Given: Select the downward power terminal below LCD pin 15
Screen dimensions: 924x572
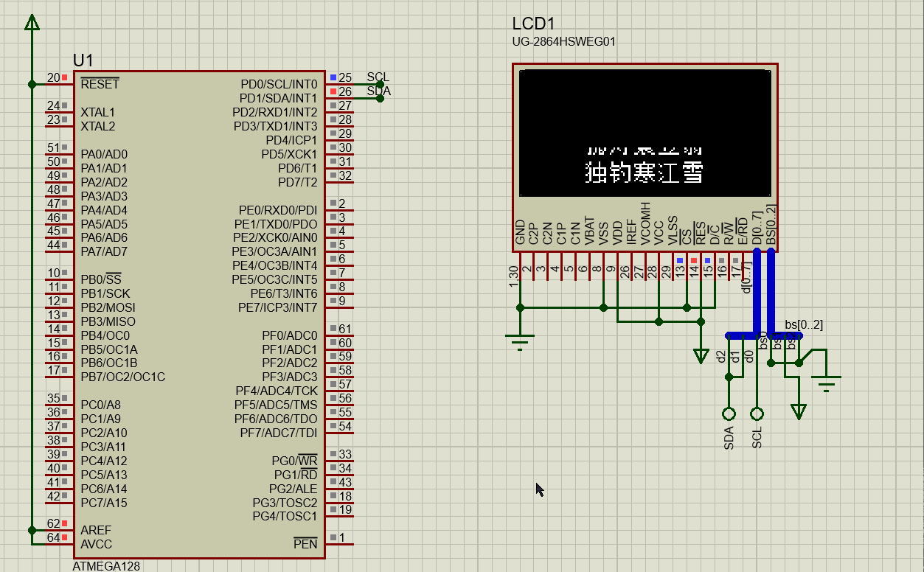Looking at the screenshot, I should 701,355.
